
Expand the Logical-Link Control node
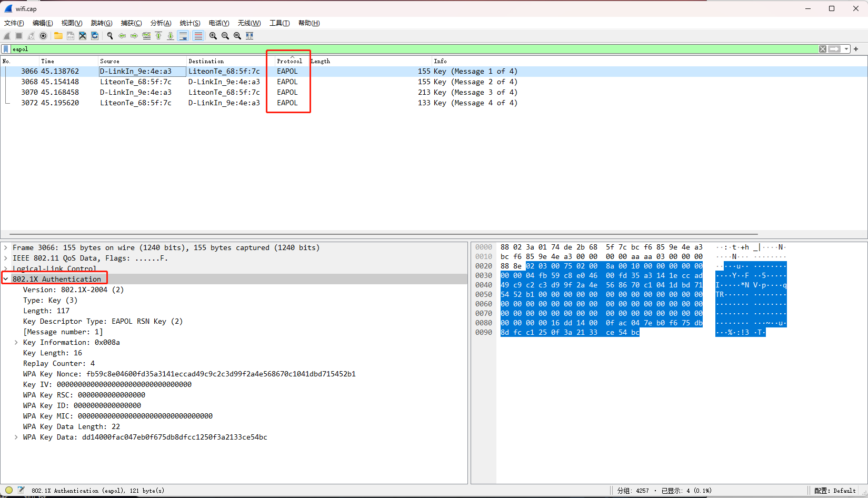tap(6, 268)
